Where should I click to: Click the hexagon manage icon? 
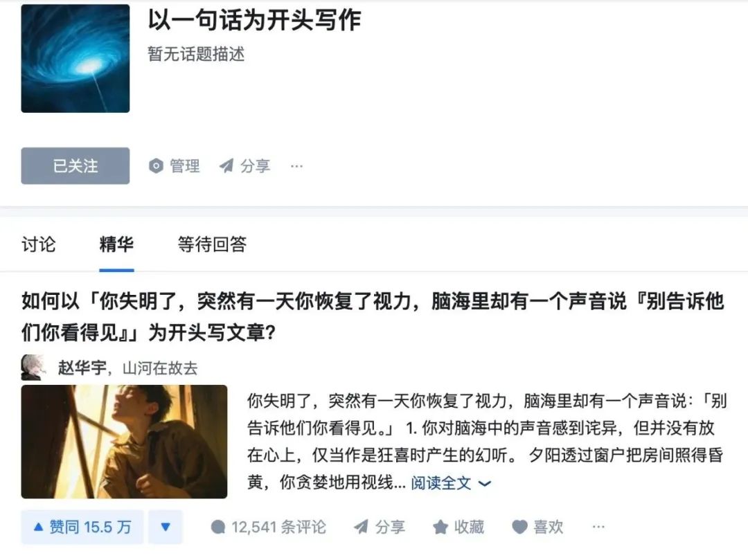click(x=156, y=166)
